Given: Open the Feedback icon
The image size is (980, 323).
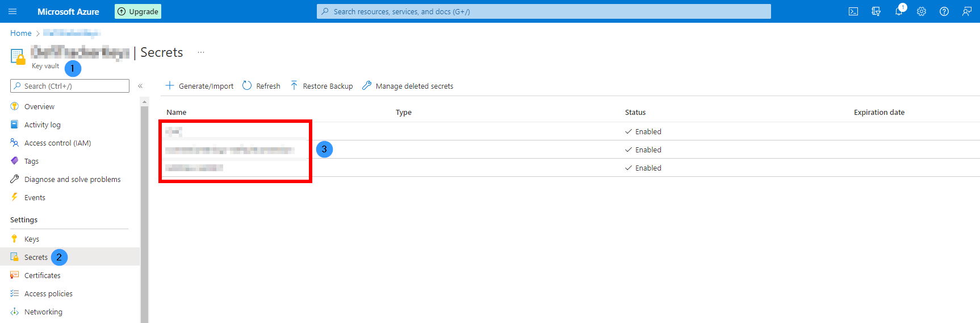Looking at the screenshot, I should pyautogui.click(x=966, y=11).
